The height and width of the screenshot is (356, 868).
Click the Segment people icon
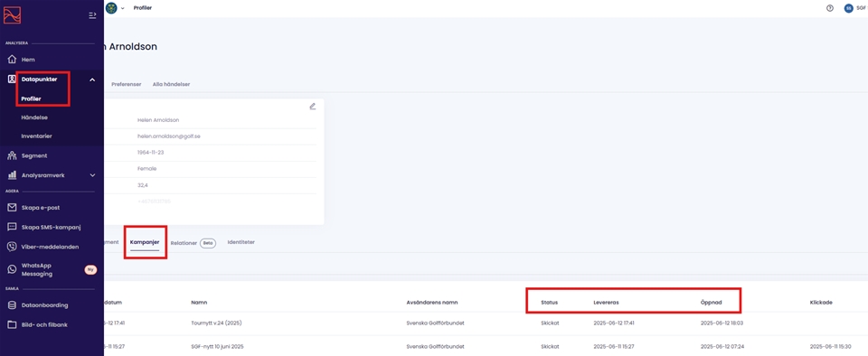[12, 155]
